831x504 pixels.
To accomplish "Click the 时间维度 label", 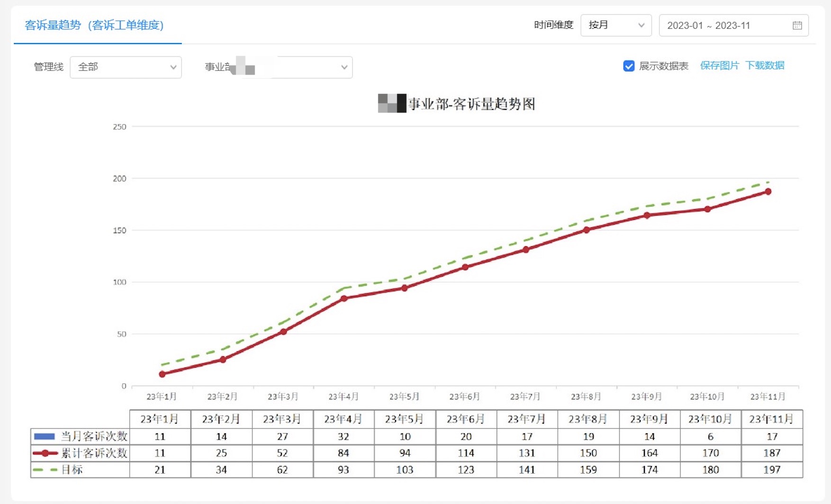I will pyautogui.click(x=553, y=25).
